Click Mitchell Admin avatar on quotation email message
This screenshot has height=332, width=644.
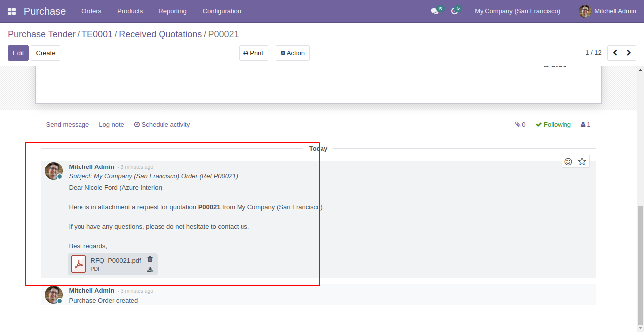click(54, 171)
